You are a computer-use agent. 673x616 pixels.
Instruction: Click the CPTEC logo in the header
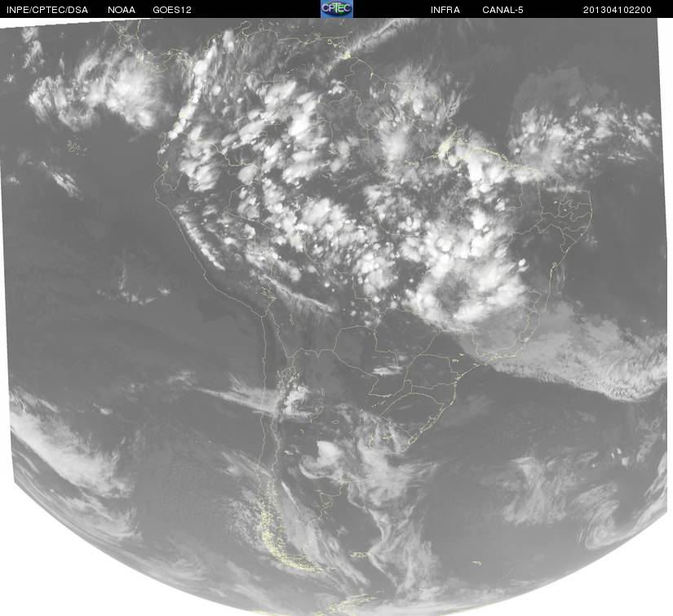click(x=337, y=9)
